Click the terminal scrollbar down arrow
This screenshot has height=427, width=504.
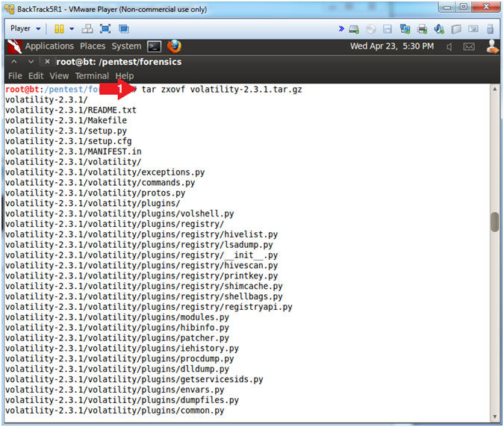(x=495, y=417)
